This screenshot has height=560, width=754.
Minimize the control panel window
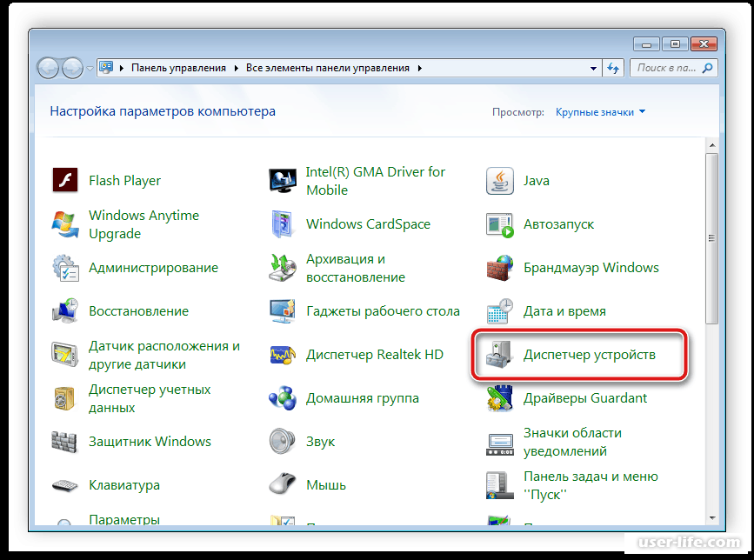click(646, 44)
